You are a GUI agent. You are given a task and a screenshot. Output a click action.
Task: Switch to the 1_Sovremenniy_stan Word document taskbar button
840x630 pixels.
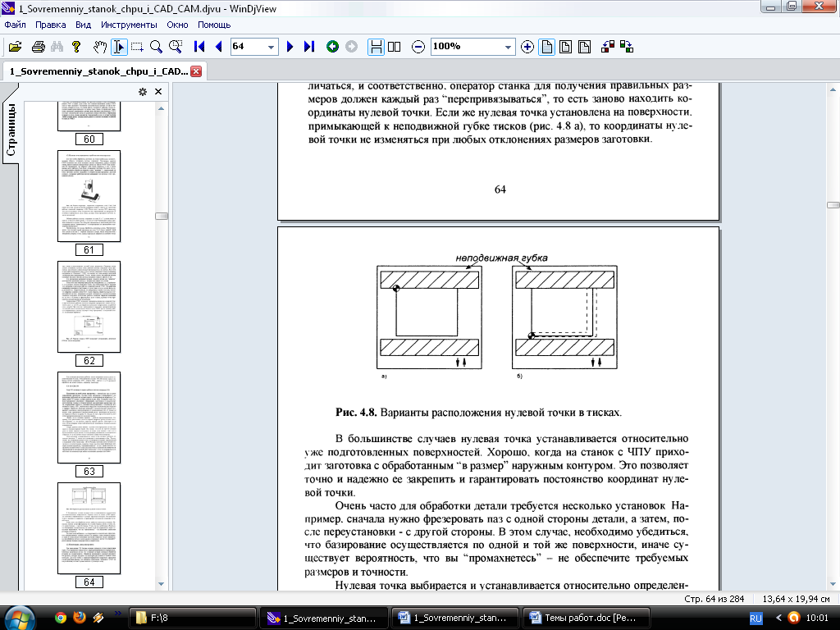point(454,619)
